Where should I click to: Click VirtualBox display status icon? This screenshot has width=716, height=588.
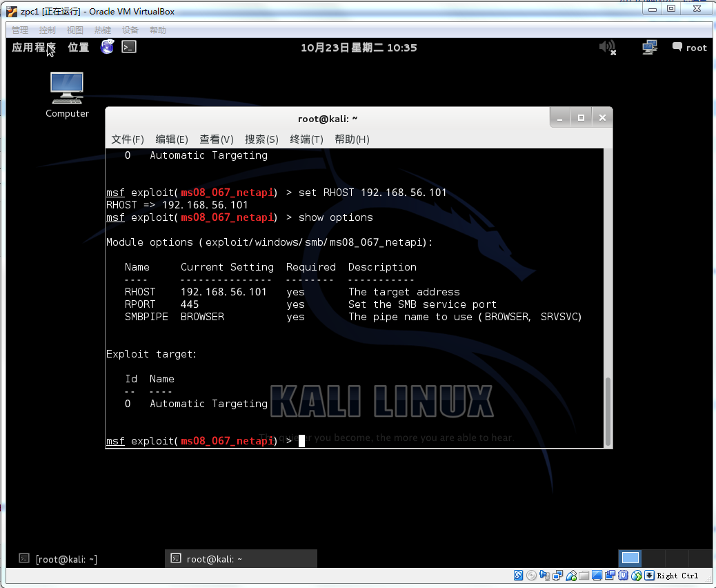pos(597,576)
